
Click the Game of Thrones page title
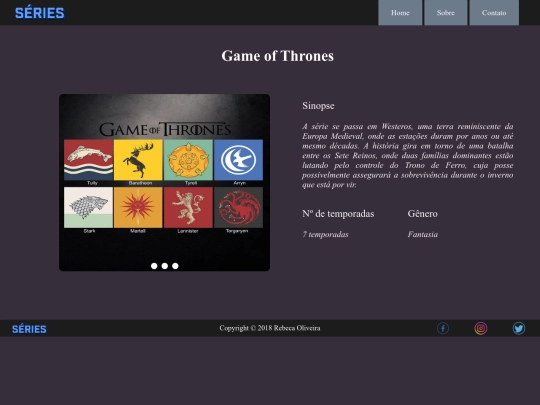(278, 56)
